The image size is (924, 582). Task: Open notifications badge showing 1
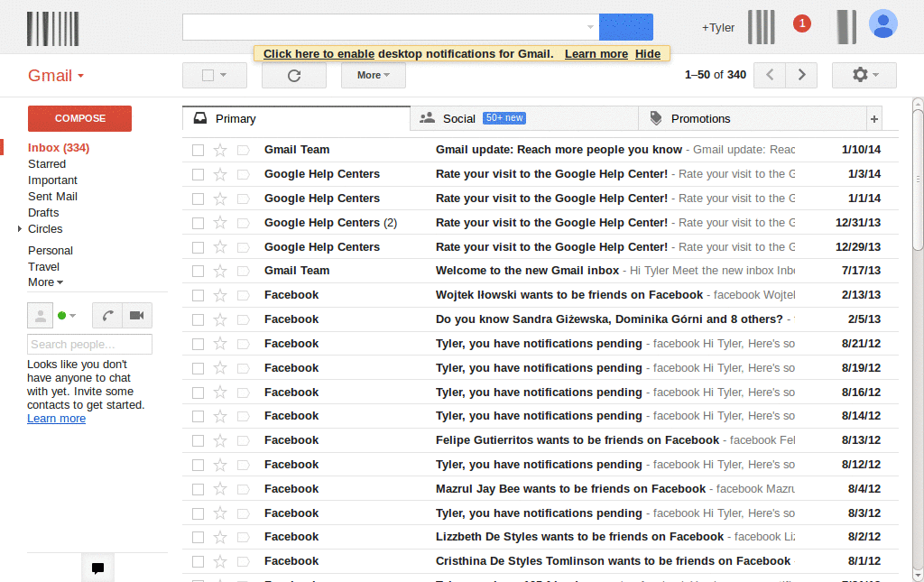click(x=801, y=23)
